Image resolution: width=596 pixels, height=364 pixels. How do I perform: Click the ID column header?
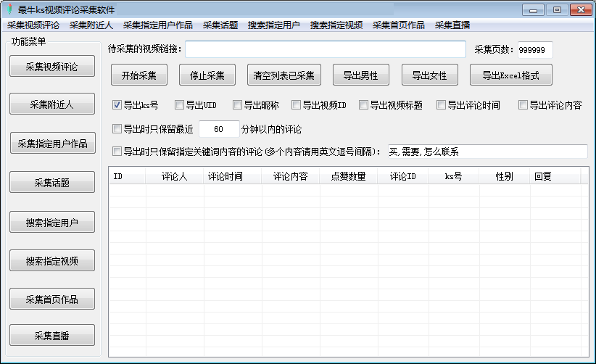pyautogui.click(x=128, y=176)
